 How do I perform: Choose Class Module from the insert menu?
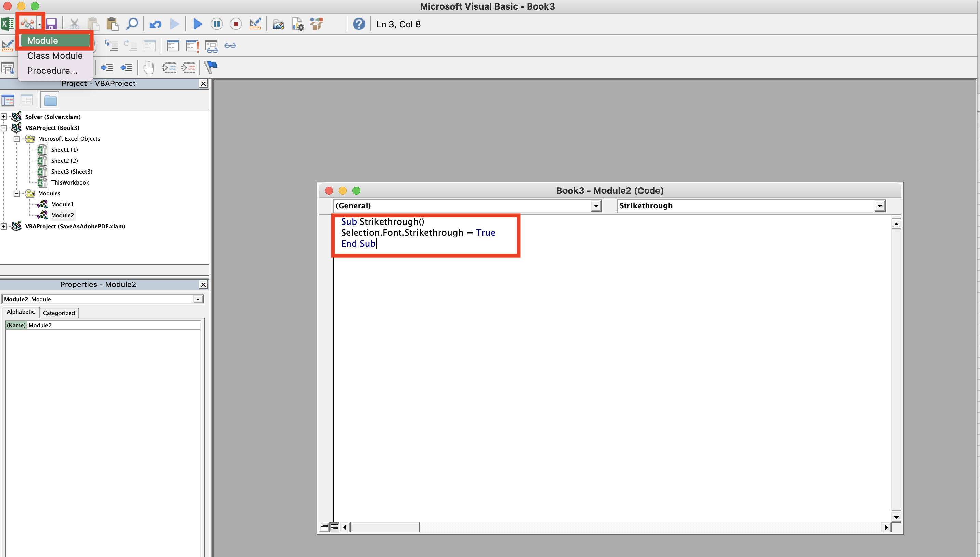(55, 56)
